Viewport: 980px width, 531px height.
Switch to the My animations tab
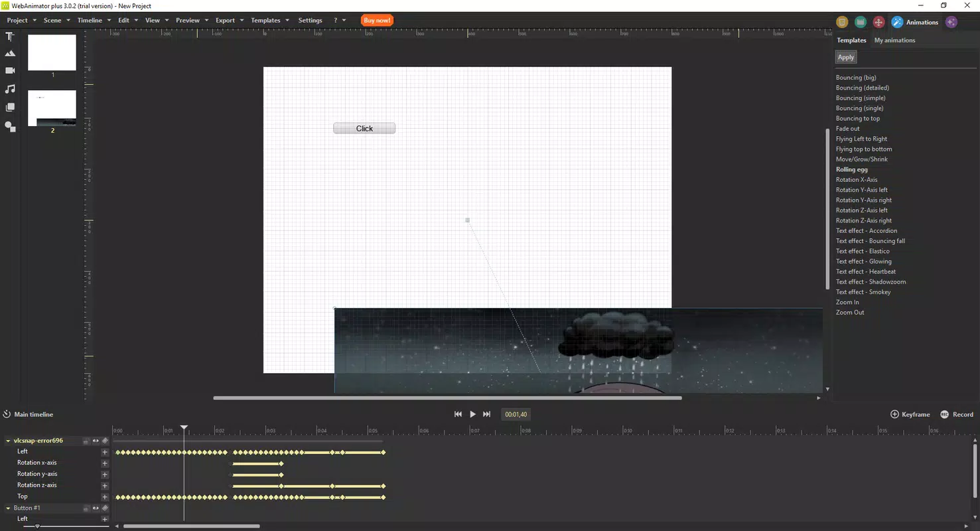(894, 40)
